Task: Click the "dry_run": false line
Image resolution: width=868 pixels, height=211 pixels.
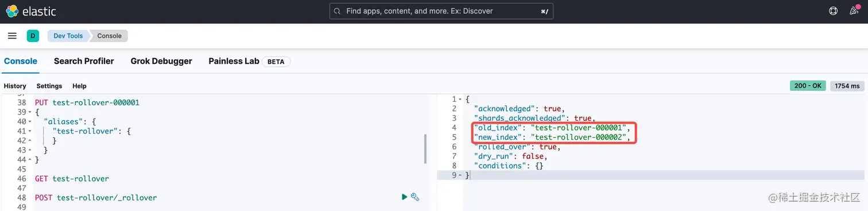Action: (510, 156)
